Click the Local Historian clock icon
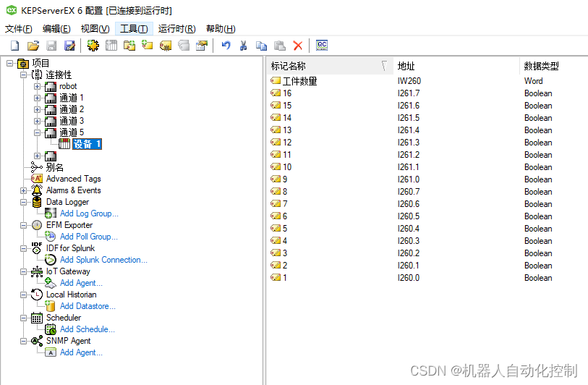This screenshot has height=385, width=588. (x=37, y=295)
